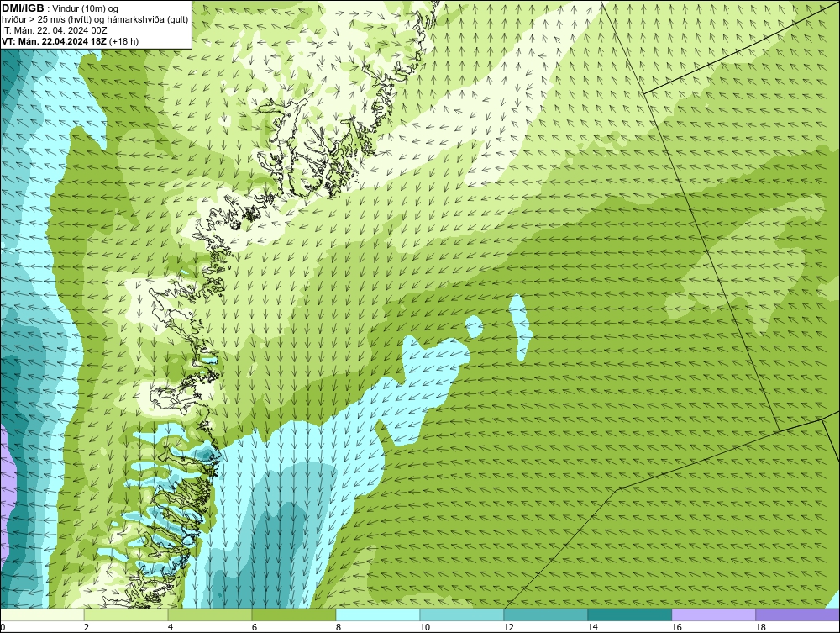Screen dimensions: 840x633
Task: Click the 10-12 m/s turquoise legend swatch
Action: tap(462, 615)
